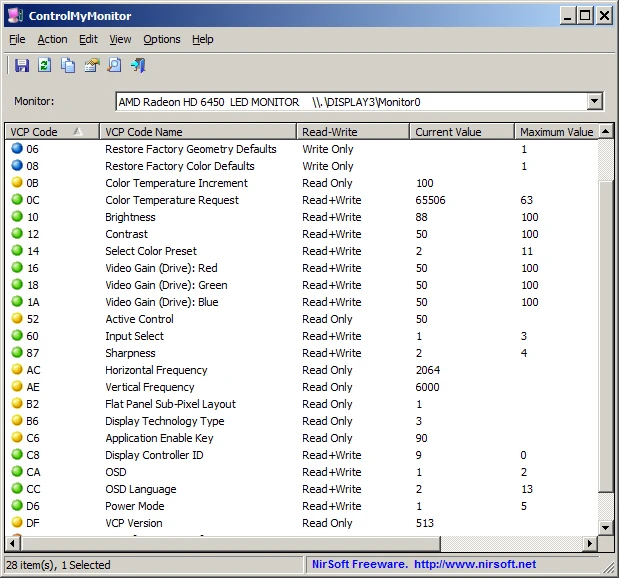Click the yellow icon for VCP Version

tap(17, 522)
